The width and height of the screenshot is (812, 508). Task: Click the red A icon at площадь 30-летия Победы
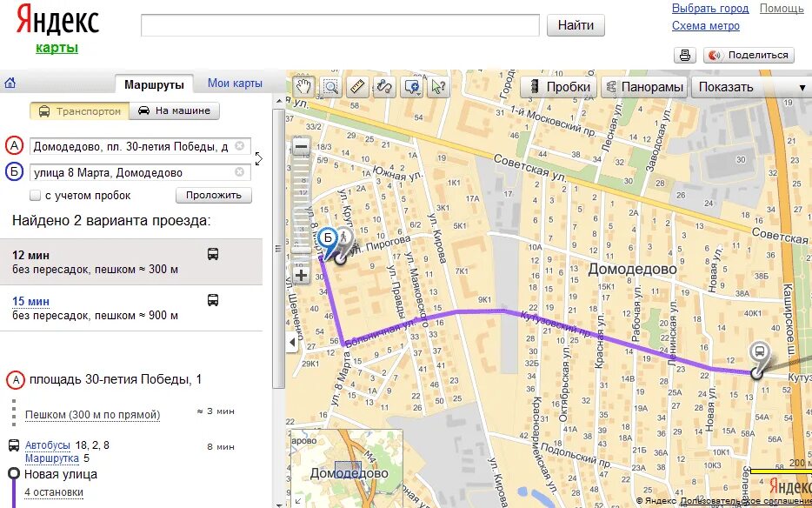click(16, 380)
